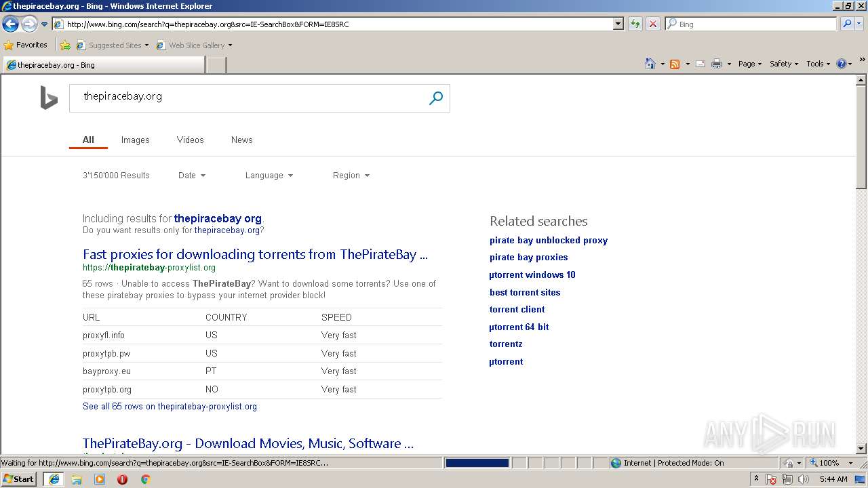Click the Stop loading red X icon
The height and width of the screenshot is (488, 868).
tap(652, 24)
